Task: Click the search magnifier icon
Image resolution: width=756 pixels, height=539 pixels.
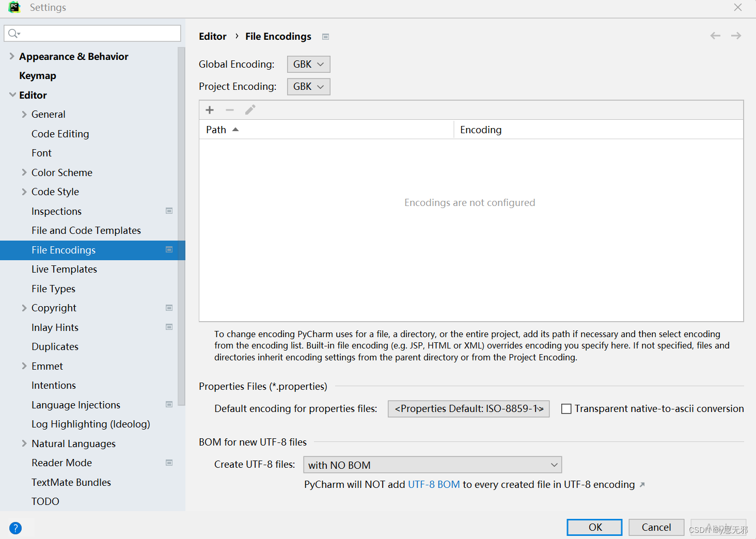Action: (13, 34)
